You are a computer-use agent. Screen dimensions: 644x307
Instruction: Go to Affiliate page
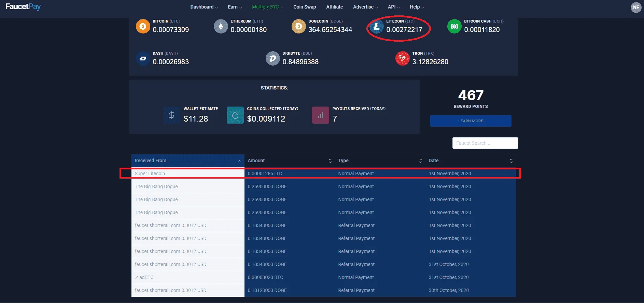coord(335,7)
